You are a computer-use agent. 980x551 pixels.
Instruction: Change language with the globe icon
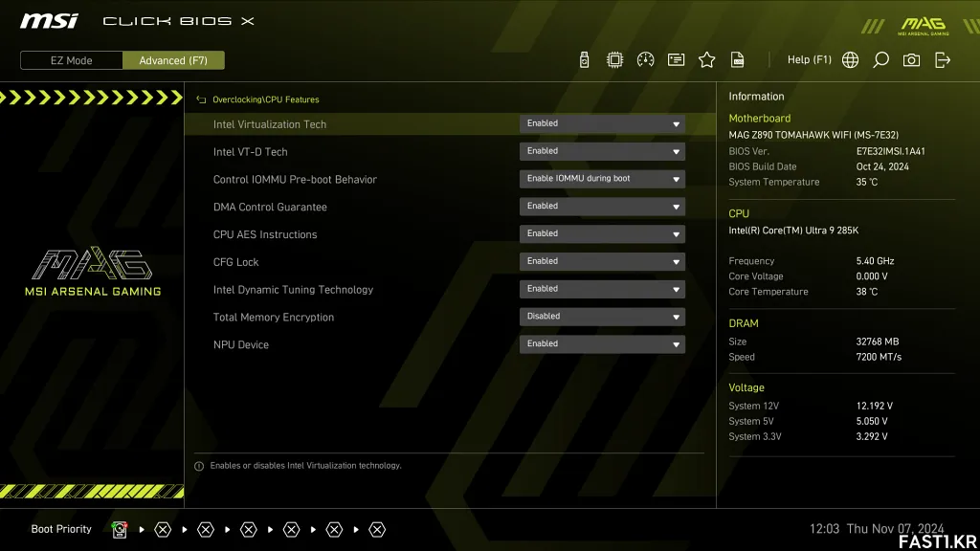pos(850,60)
